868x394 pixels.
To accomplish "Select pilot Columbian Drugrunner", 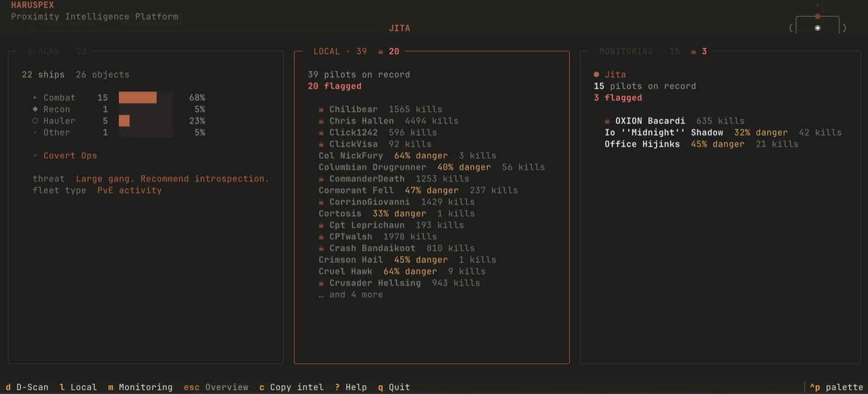I will tap(431, 167).
